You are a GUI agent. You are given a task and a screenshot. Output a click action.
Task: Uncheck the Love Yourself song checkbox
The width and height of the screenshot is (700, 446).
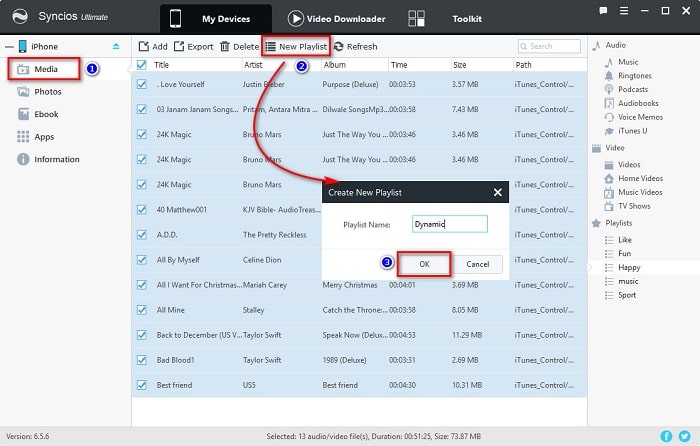pos(142,84)
